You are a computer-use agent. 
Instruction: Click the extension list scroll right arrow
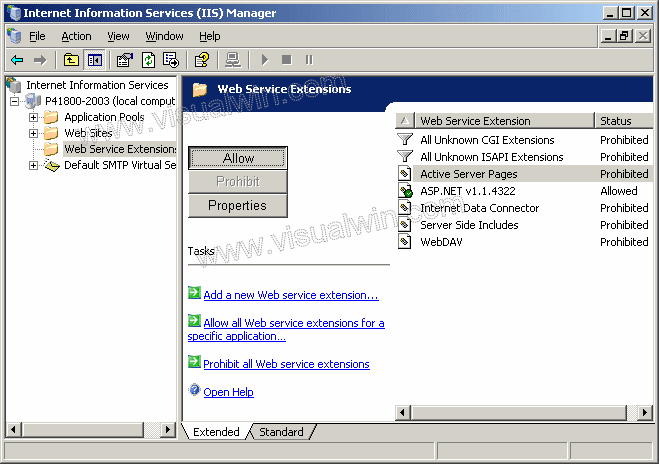(645, 412)
